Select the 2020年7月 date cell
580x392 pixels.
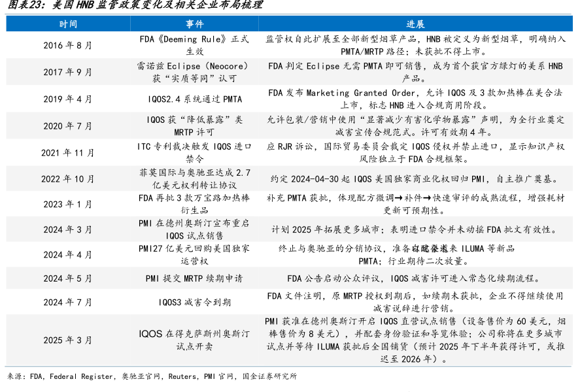68,126
